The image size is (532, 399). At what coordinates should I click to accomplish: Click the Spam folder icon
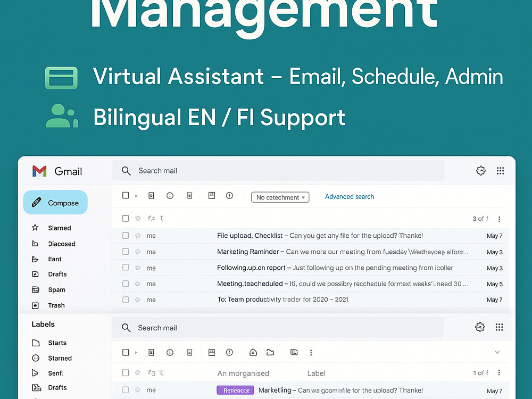(35, 289)
